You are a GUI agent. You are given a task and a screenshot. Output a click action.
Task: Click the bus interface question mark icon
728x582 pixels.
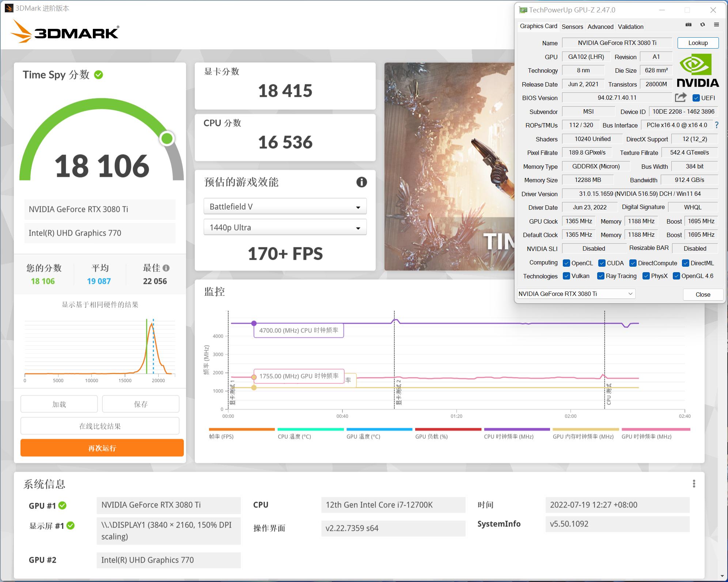click(x=717, y=125)
